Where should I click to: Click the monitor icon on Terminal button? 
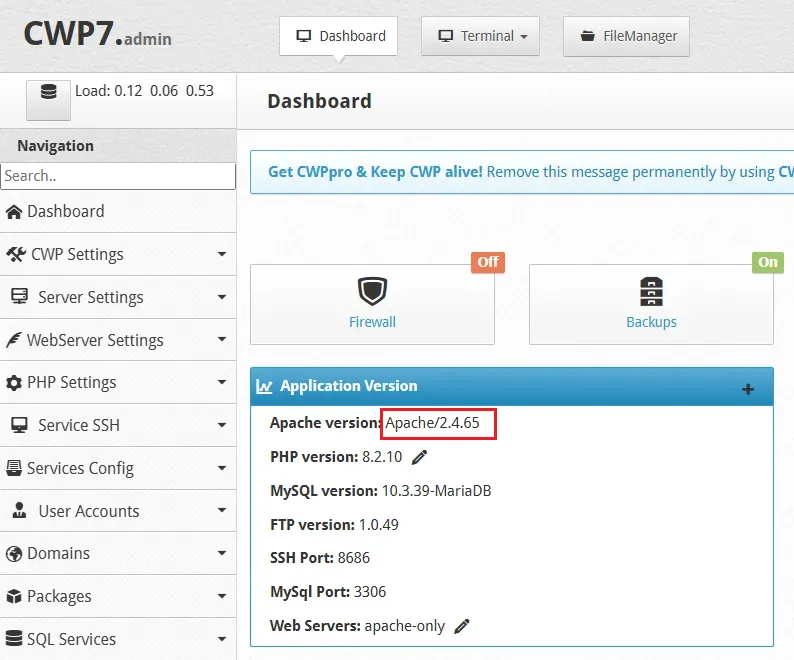coord(446,36)
